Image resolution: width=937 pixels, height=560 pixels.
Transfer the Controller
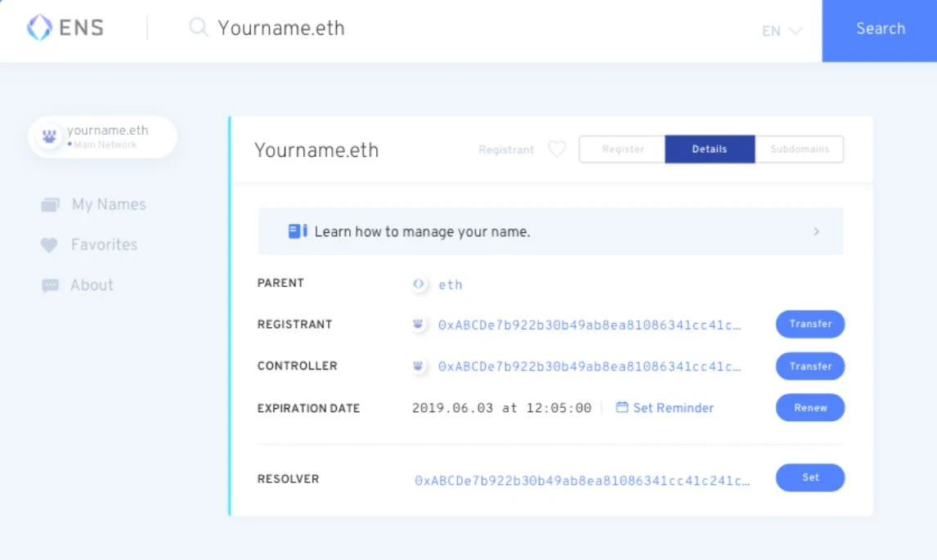point(809,365)
